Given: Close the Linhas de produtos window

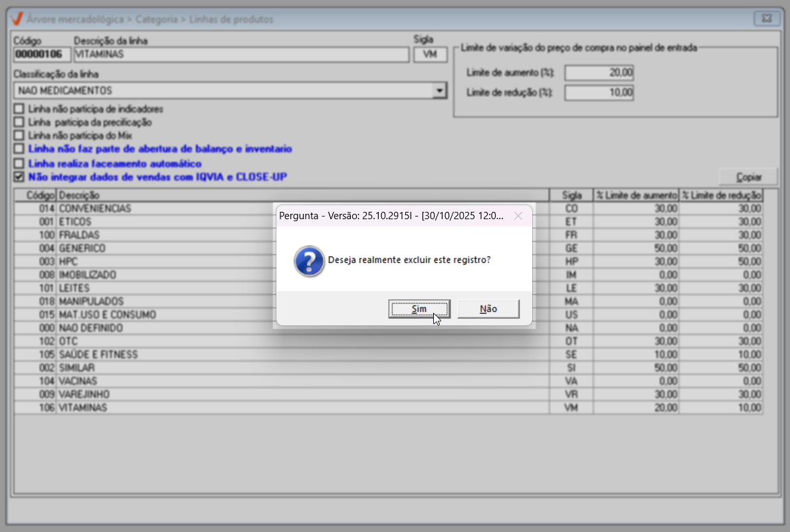Looking at the screenshot, I should [x=766, y=19].
